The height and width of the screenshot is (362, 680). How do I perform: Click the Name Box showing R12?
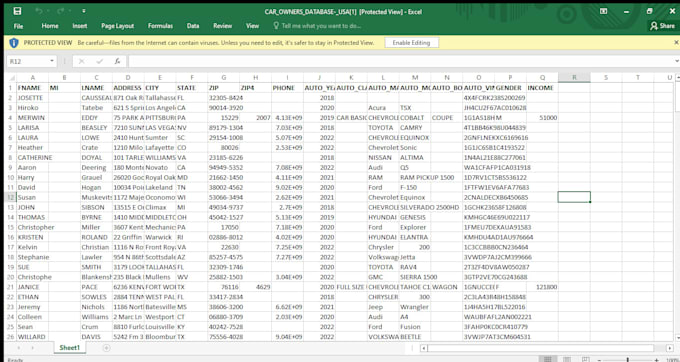point(27,61)
